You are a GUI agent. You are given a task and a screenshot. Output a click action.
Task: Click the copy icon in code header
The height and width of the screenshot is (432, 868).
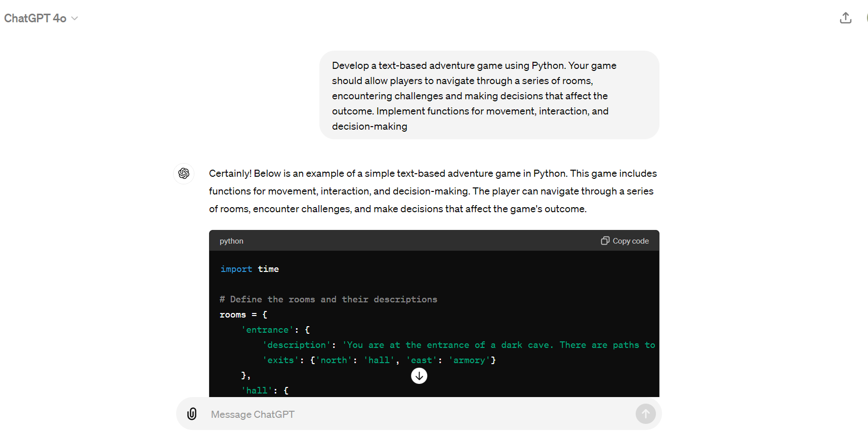click(605, 241)
